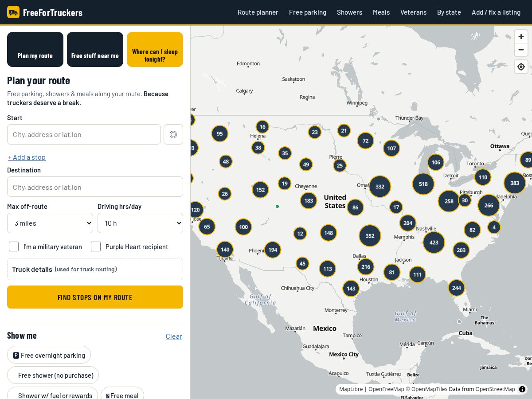Select Free stuff near me tab
Viewport: 532px width, 399px height.
click(95, 49)
